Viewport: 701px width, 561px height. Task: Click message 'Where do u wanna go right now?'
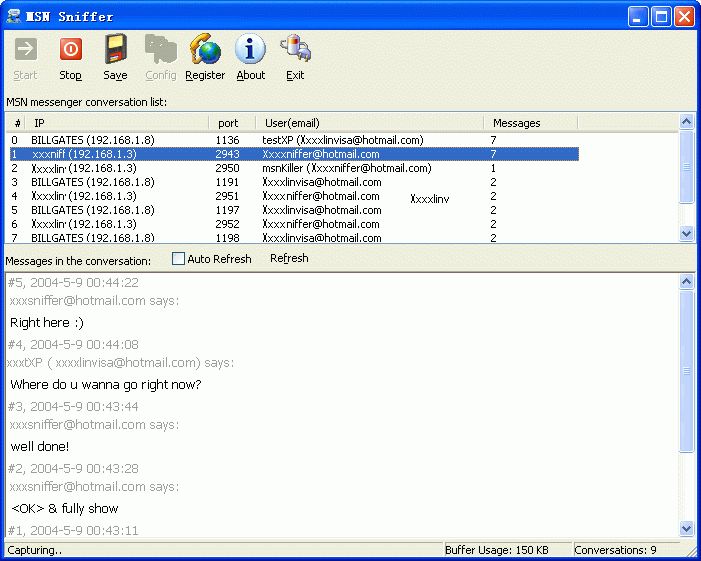click(106, 384)
